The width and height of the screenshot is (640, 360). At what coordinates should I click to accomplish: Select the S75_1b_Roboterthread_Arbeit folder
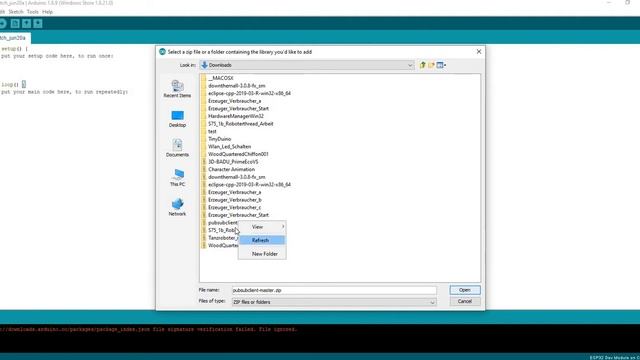[237, 124]
